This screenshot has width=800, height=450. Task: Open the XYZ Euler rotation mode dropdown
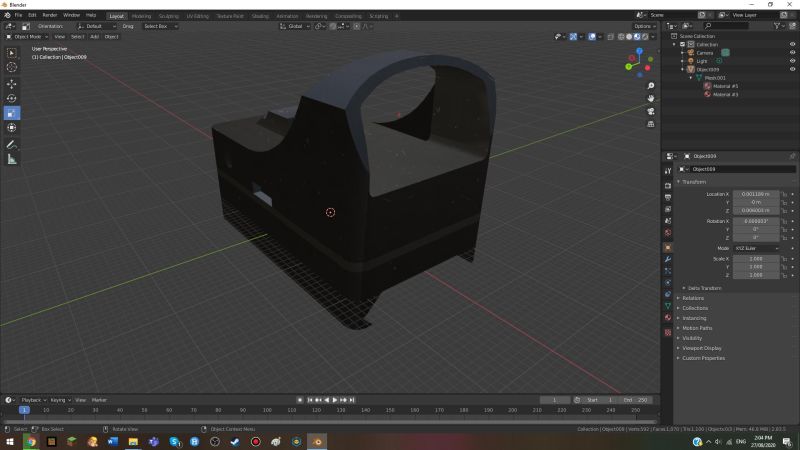tap(756, 248)
